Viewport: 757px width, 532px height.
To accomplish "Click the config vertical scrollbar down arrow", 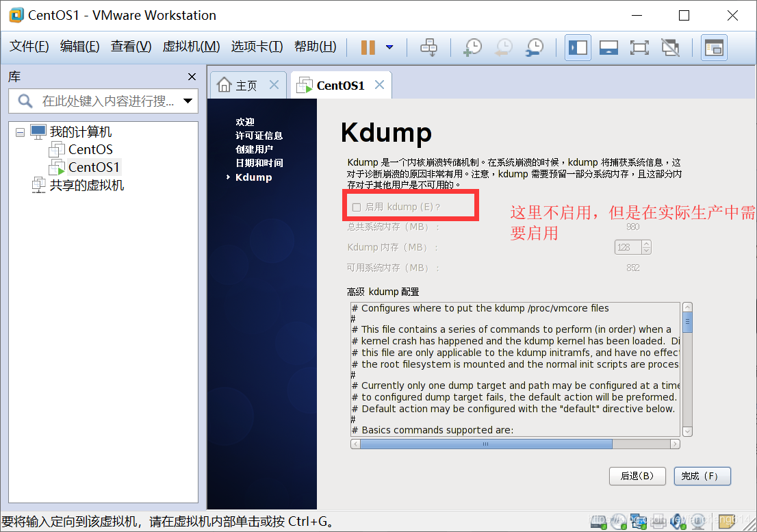I will [x=687, y=431].
